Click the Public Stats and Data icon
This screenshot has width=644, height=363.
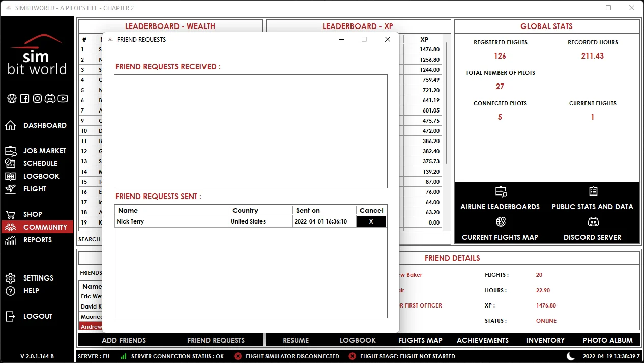pos(593,191)
